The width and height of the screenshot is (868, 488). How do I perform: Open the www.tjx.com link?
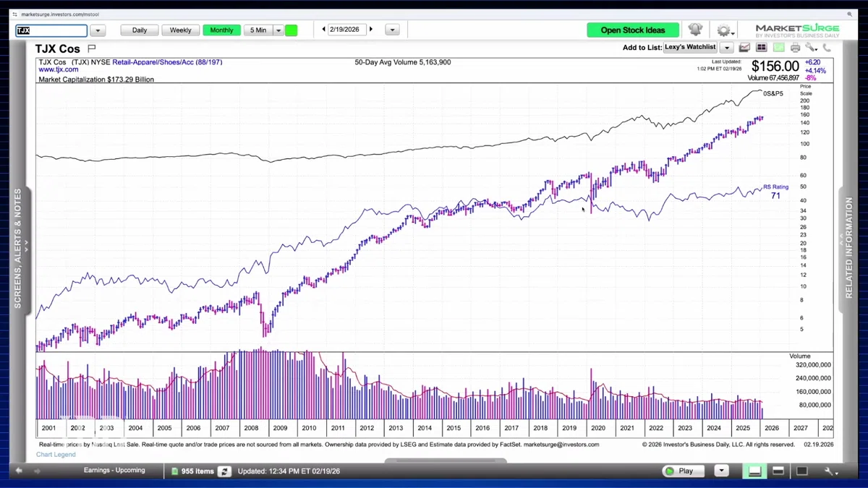59,70
